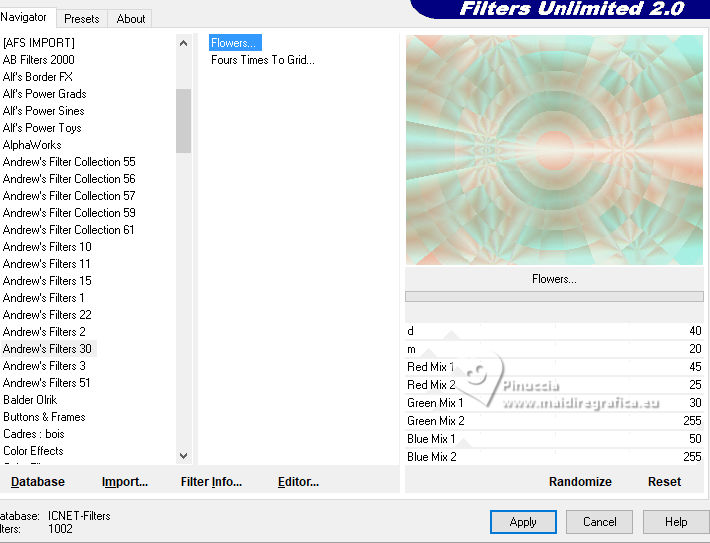Viewport: 710px width, 543px height.
Task: Switch to the Navigator tab
Action: click(24, 17)
